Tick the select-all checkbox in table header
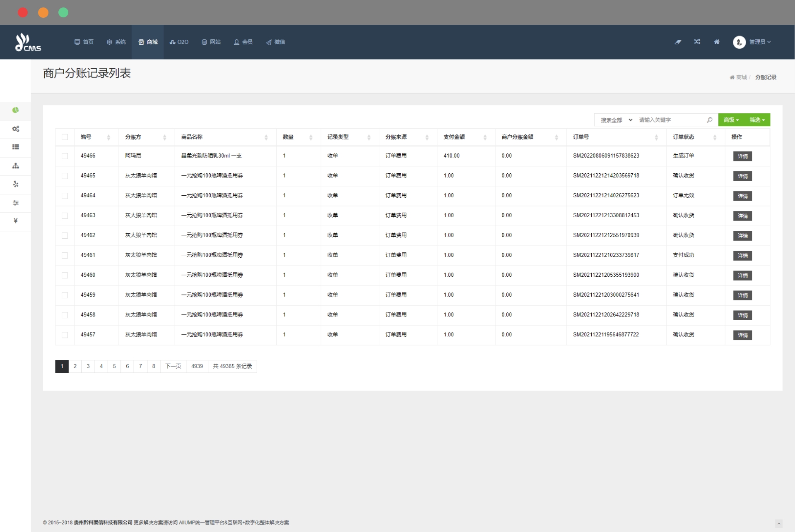The width and height of the screenshot is (795, 532). coord(65,137)
